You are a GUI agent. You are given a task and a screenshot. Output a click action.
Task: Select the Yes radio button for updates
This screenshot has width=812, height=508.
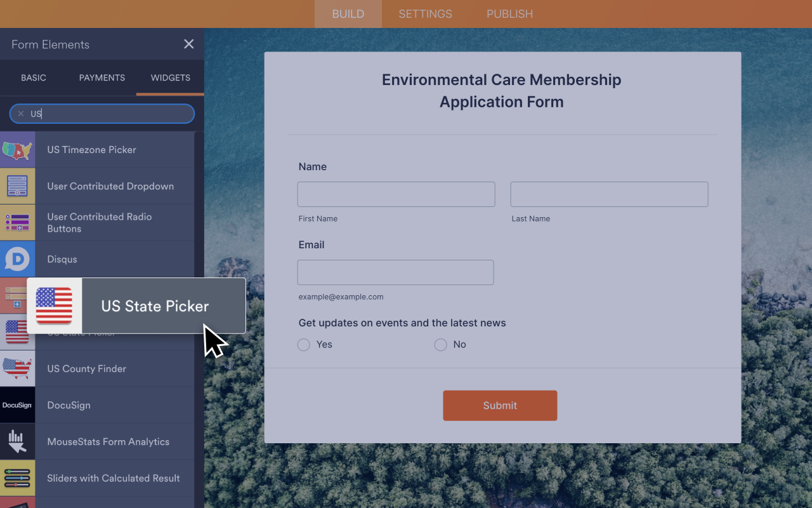pos(303,344)
